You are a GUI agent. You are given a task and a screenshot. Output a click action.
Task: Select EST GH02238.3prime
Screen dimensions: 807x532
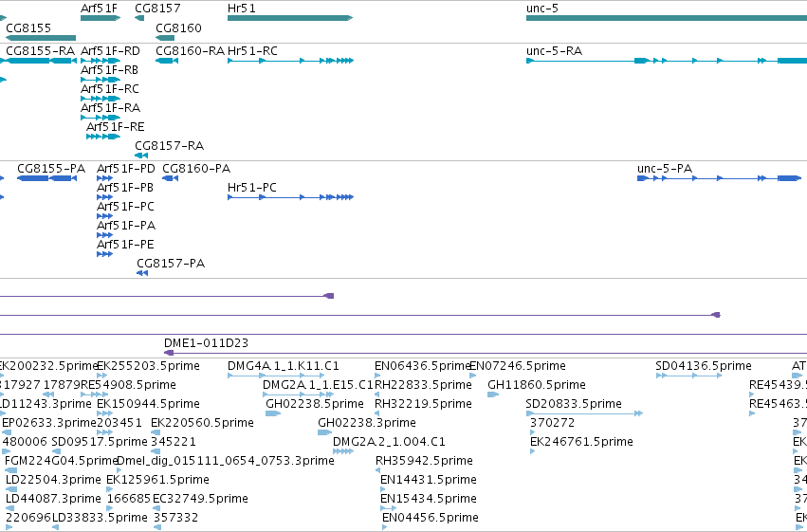(324, 432)
